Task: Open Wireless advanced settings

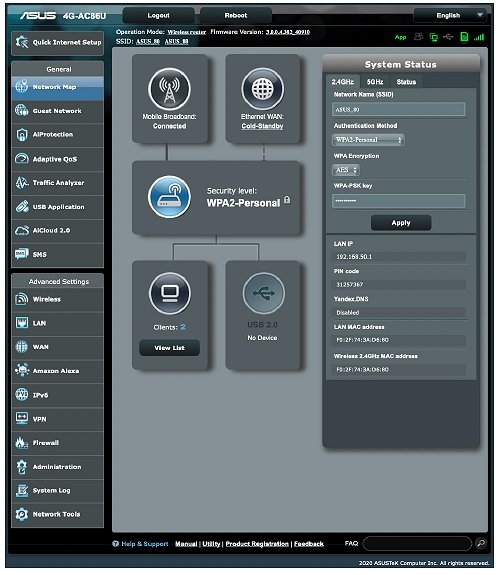Action: pyautogui.click(x=58, y=300)
